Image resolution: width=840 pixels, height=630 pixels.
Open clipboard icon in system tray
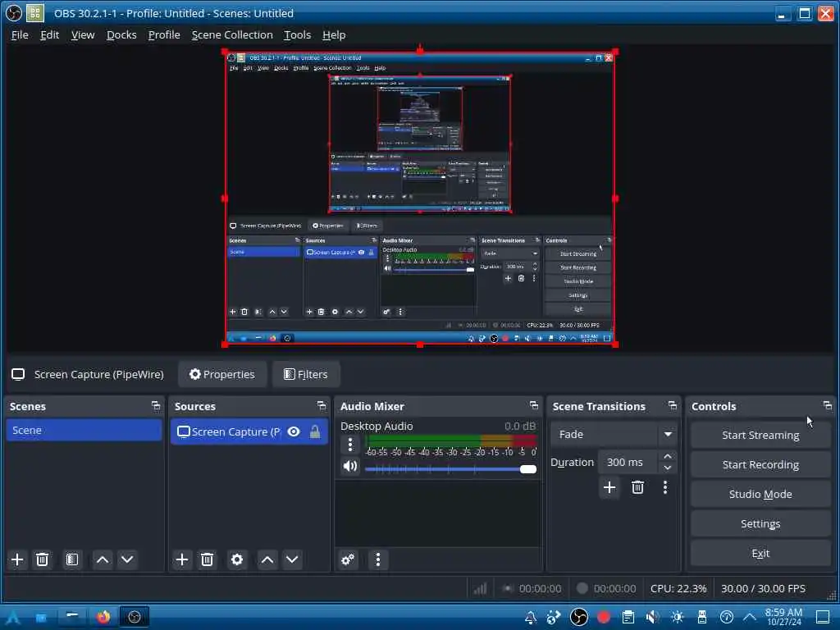point(628,617)
